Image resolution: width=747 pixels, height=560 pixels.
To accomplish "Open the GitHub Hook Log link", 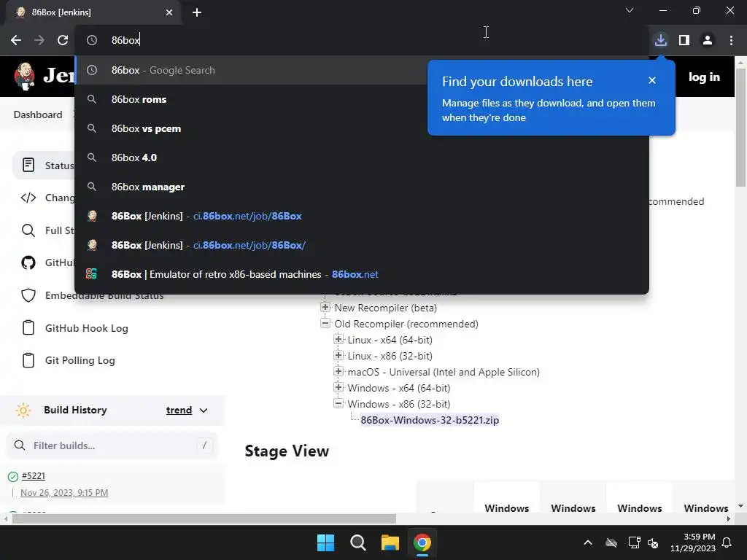I will point(86,328).
